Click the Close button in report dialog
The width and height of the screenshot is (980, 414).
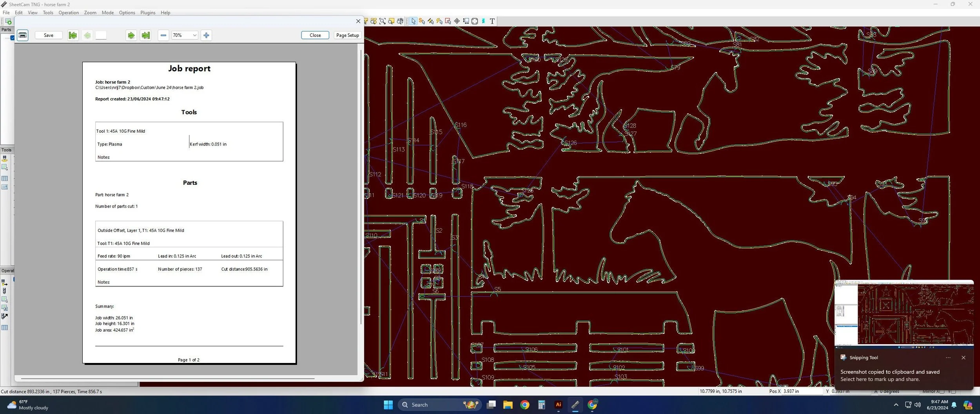315,35
